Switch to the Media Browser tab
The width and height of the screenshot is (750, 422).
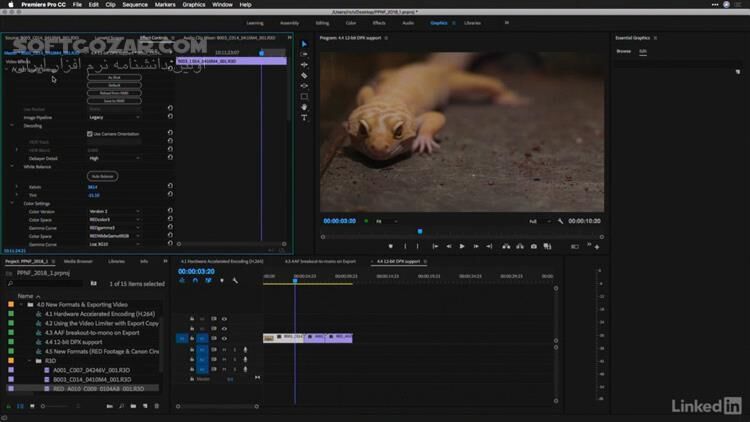pos(78,261)
